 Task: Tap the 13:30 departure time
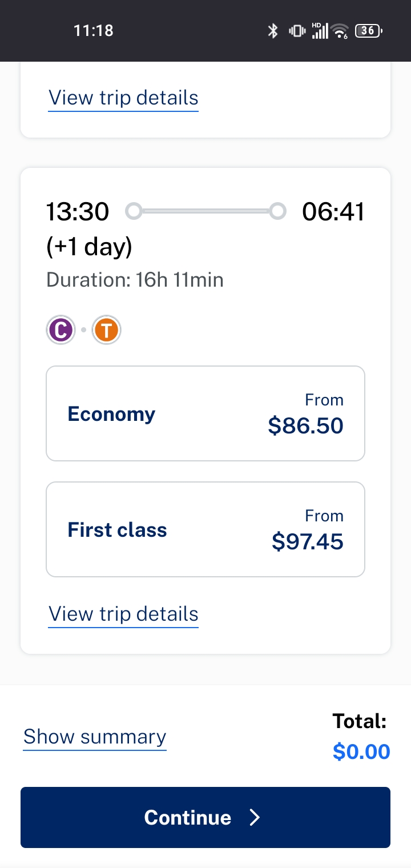pos(77,212)
